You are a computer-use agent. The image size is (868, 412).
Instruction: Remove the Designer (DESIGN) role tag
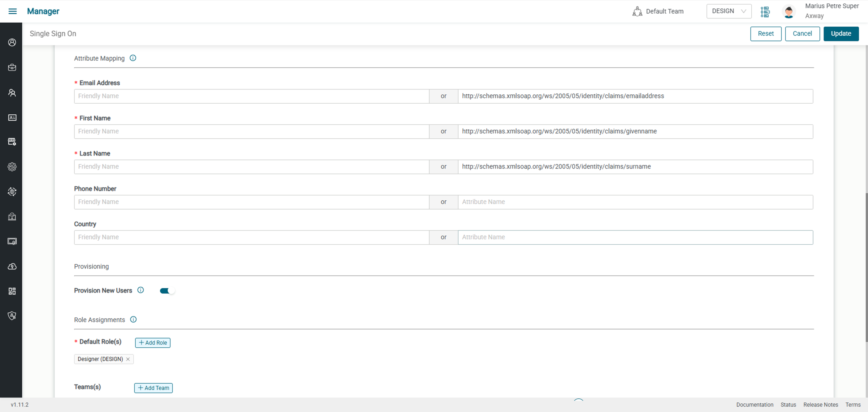click(x=128, y=359)
